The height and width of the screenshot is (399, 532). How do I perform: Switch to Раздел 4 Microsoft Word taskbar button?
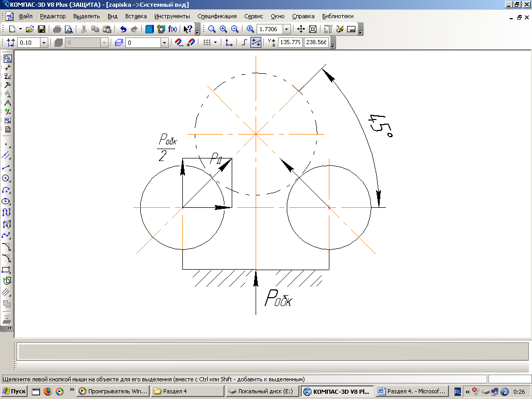pos(411,391)
